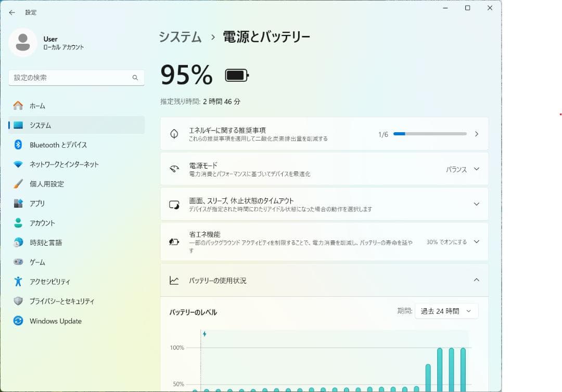Select the 時刻と言語 icon in sidebar
The height and width of the screenshot is (392, 562).
coord(17,243)
